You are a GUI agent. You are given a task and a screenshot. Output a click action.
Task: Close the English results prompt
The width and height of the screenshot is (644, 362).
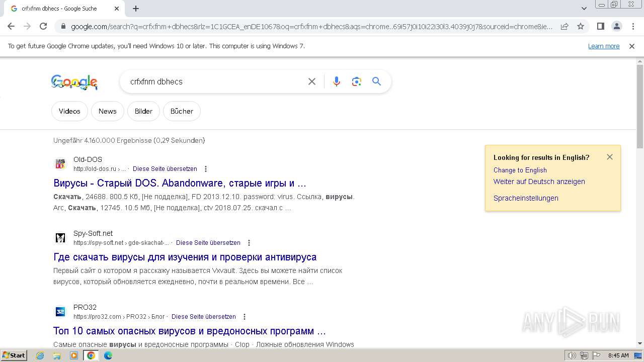click(610, 157)
